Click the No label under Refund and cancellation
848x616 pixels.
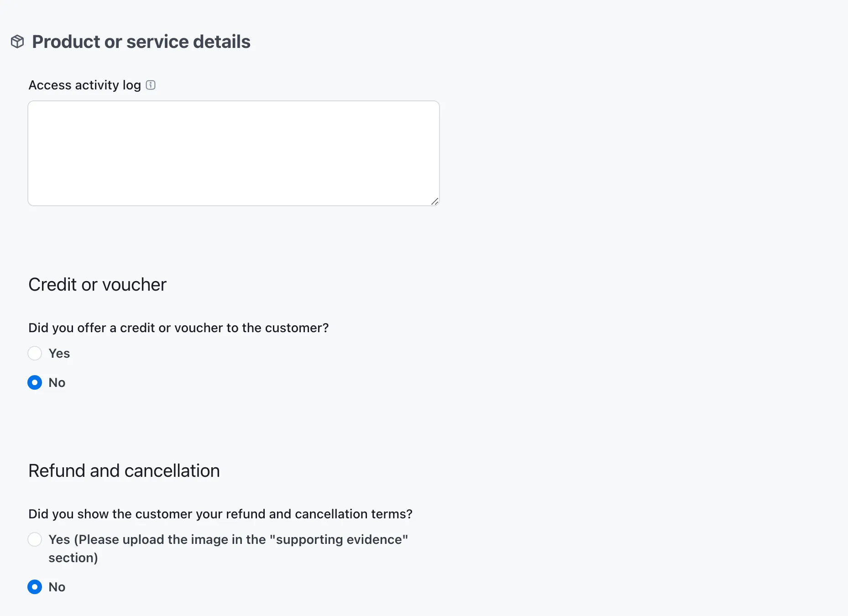tap(57, 587)
